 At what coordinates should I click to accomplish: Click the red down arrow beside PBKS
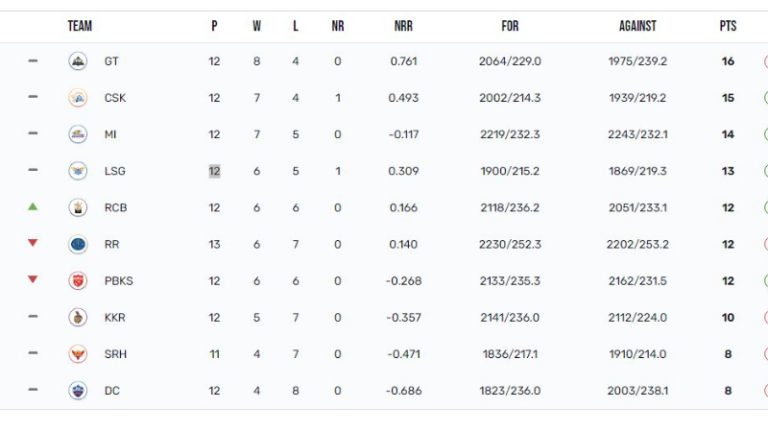click(33, 280)
